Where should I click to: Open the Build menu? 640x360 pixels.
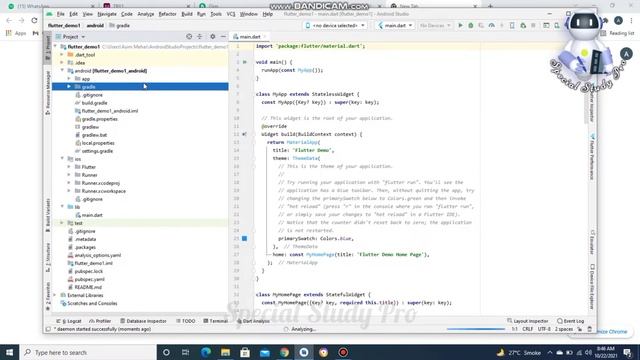tap(187, 14)
